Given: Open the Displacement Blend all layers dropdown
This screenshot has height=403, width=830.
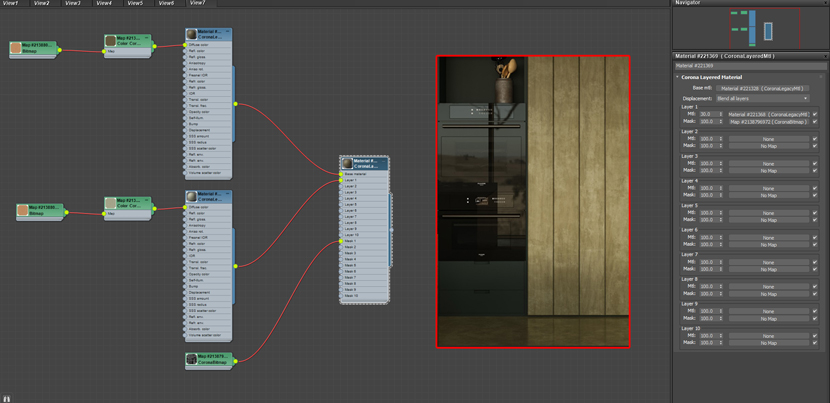Looking at the screenshot, I should tap(762, 98).
